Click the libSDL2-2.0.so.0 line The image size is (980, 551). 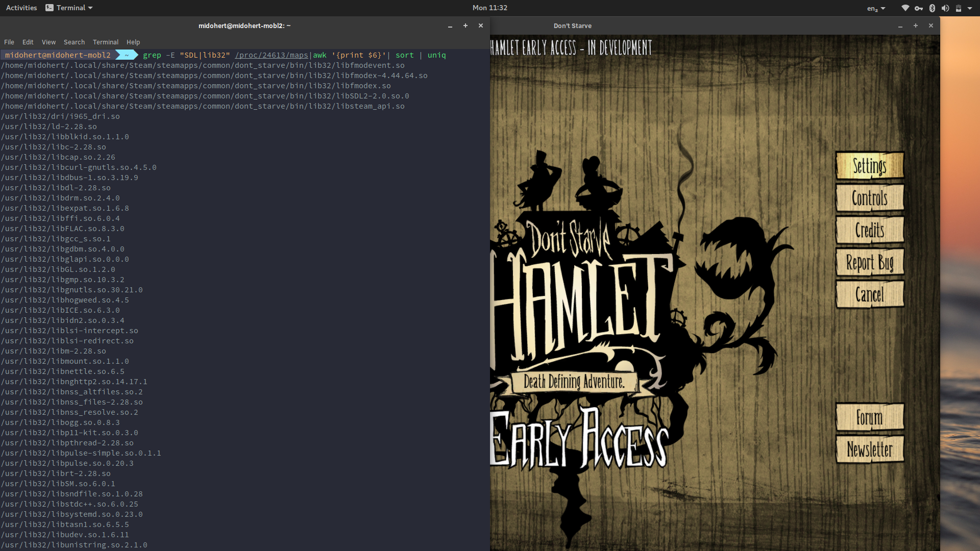pyautogui.click(x=205, y=96)
